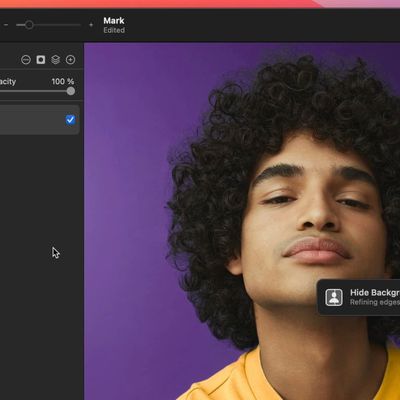Select the square mask icon
Viewport: 400px width, 400px height.
(41, 60)
